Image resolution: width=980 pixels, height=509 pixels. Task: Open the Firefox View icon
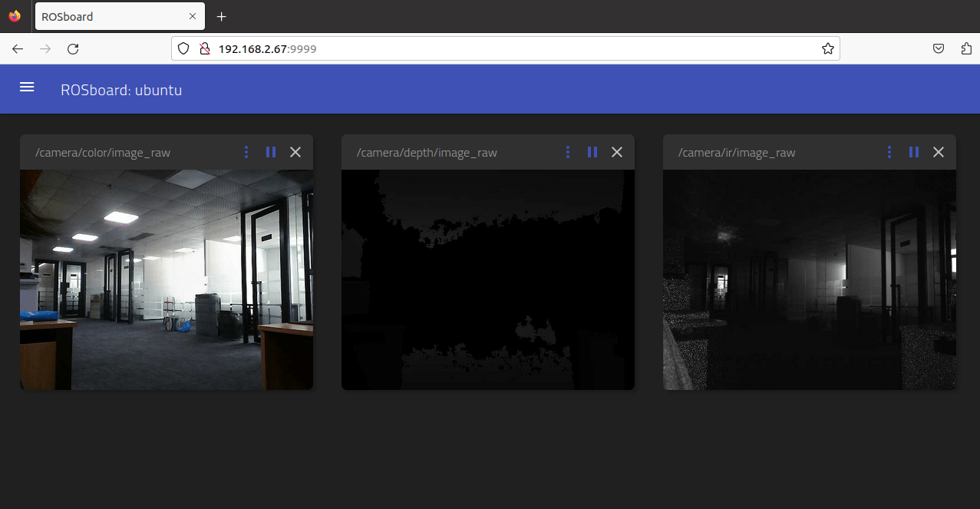pyautogui.click(x=15, y=16)
